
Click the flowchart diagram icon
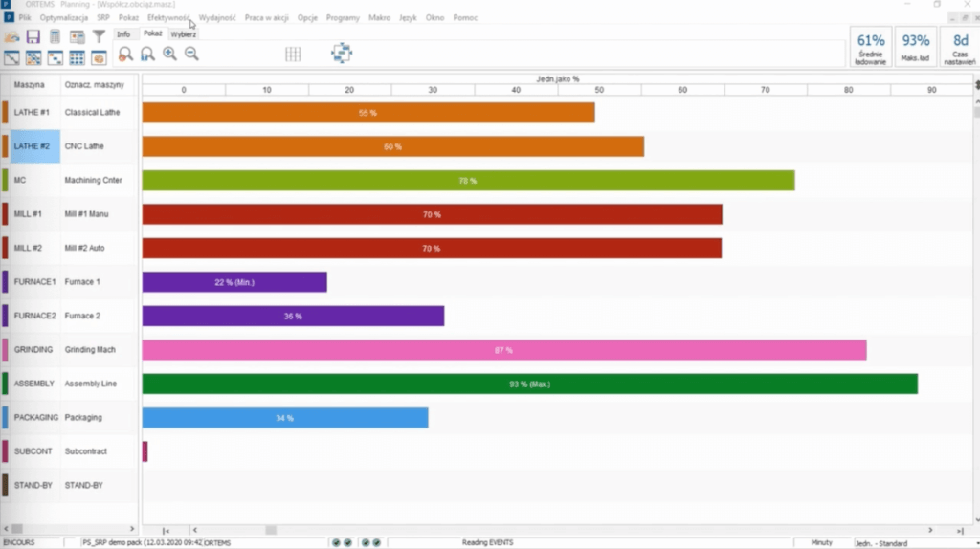[x=342, y=54]
